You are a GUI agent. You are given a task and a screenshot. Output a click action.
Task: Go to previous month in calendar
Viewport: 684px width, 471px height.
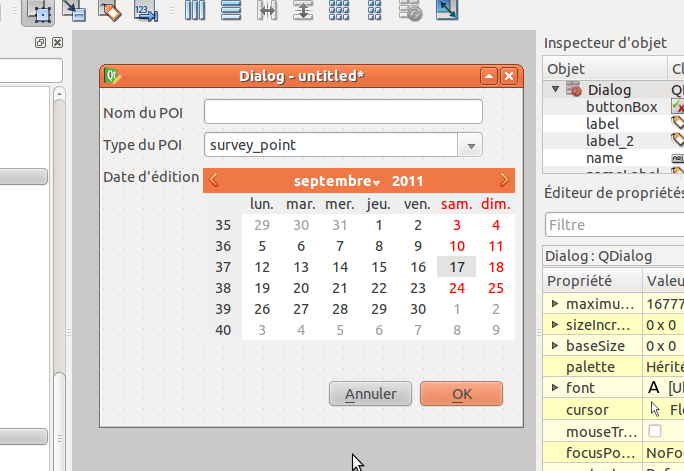[x=214, y=181]
